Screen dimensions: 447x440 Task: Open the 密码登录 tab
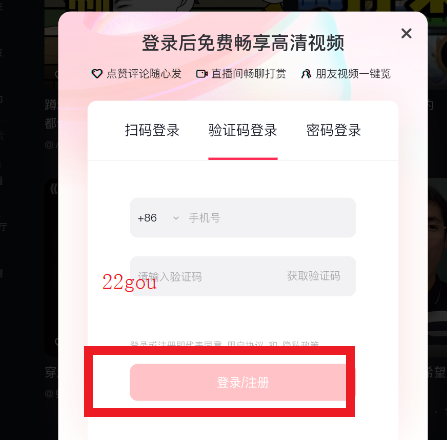coord(334,130)
